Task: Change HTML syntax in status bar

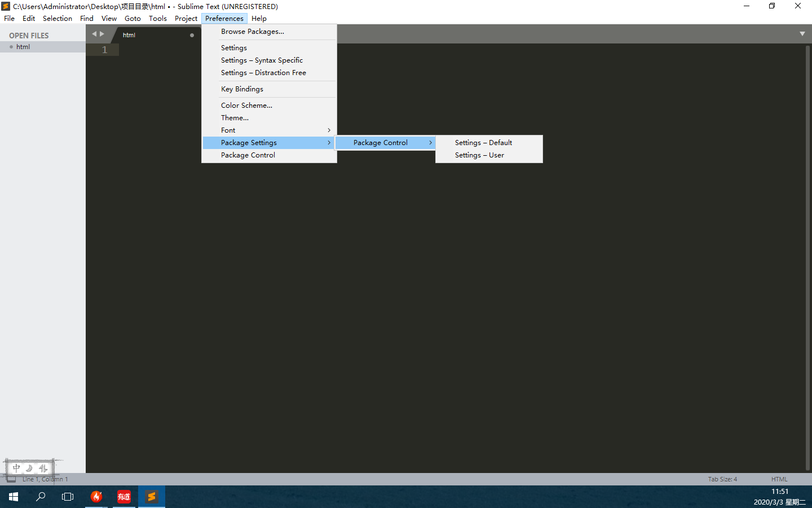Action: point(779,479)
